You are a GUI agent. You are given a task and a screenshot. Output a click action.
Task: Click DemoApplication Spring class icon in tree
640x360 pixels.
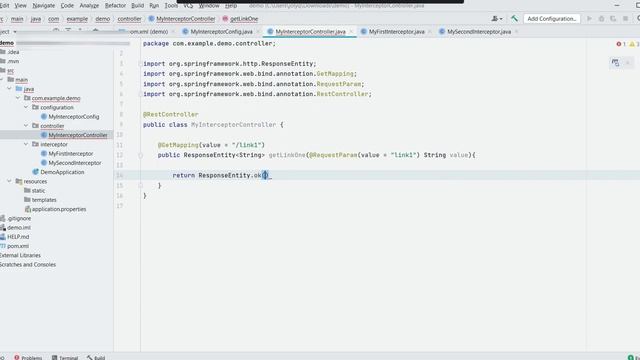point(36,172)
